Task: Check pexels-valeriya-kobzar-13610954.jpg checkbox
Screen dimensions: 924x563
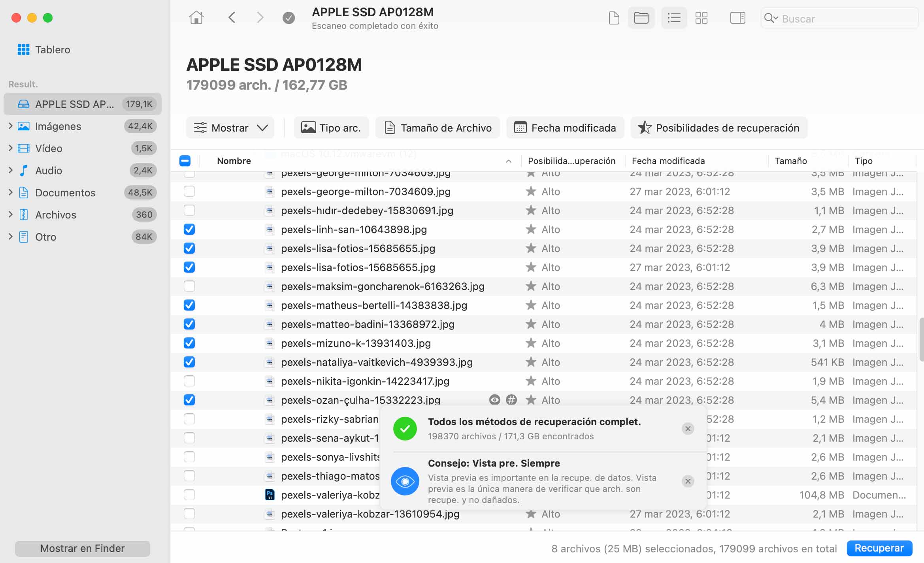Action: (x=189, y=514)
